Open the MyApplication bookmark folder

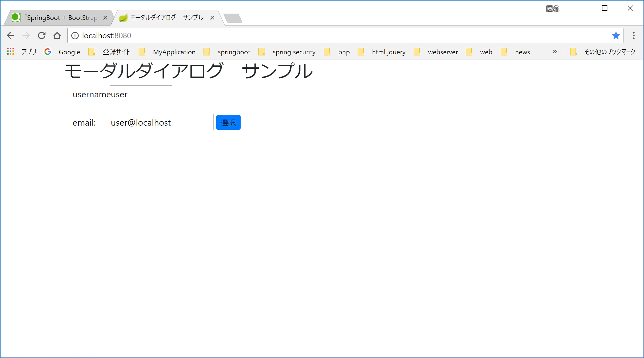pos(167,52)
